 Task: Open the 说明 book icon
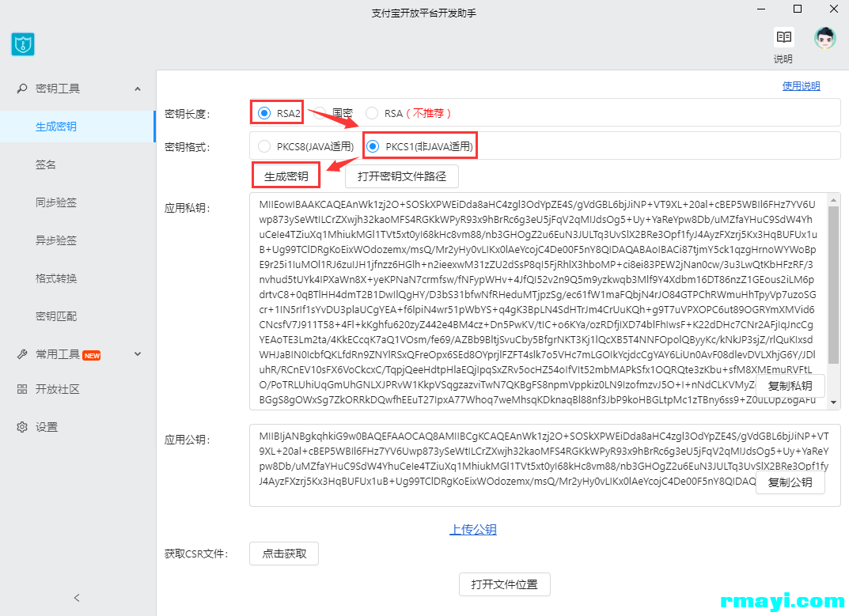click(783, 37)
